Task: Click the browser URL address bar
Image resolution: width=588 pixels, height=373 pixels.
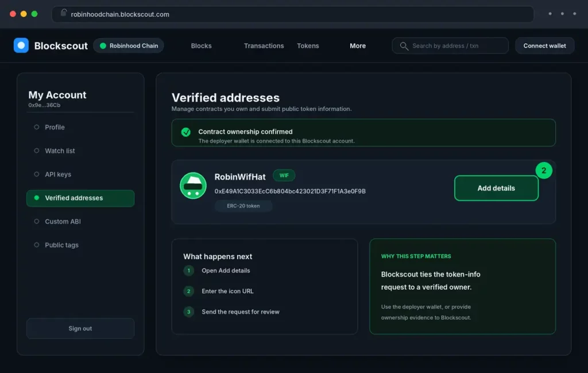Action: point(292,14)
